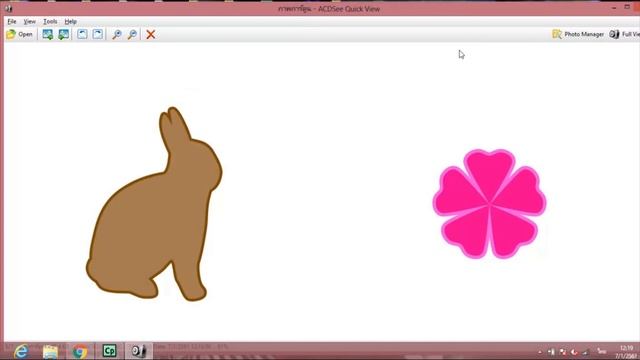This screenshot has height=360, width=640.
Task: Maximize the ACDSee Quick View window
Action: 627,7
